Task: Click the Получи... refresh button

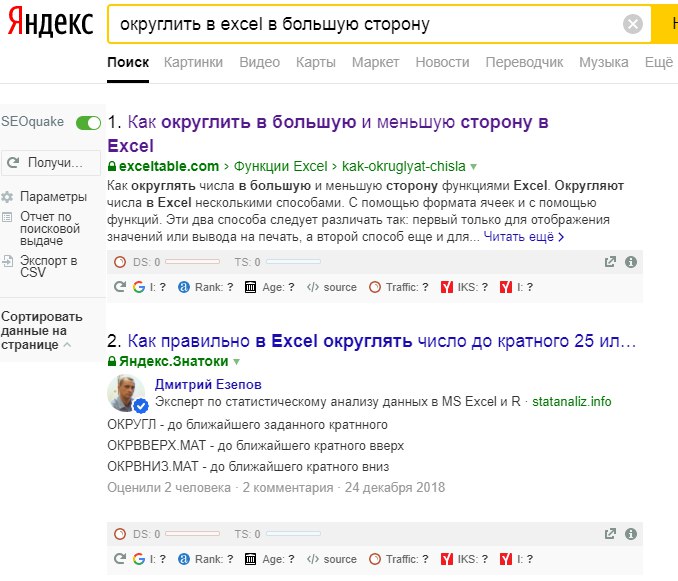Action: point(51,163)
